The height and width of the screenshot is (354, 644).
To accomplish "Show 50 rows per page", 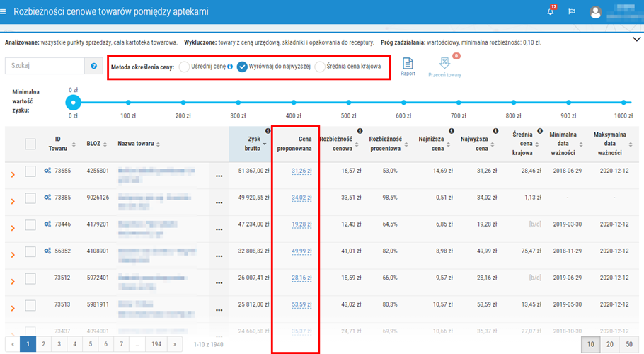I will [x=628, y=343].
